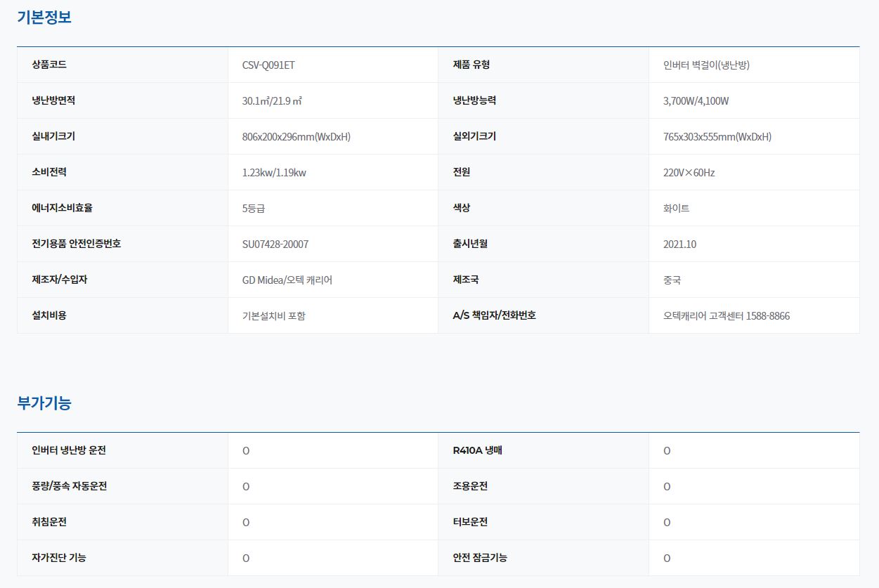Select the product code CSV-Q091ET
This screenshot has width=879, height=588.
(268, 65)
